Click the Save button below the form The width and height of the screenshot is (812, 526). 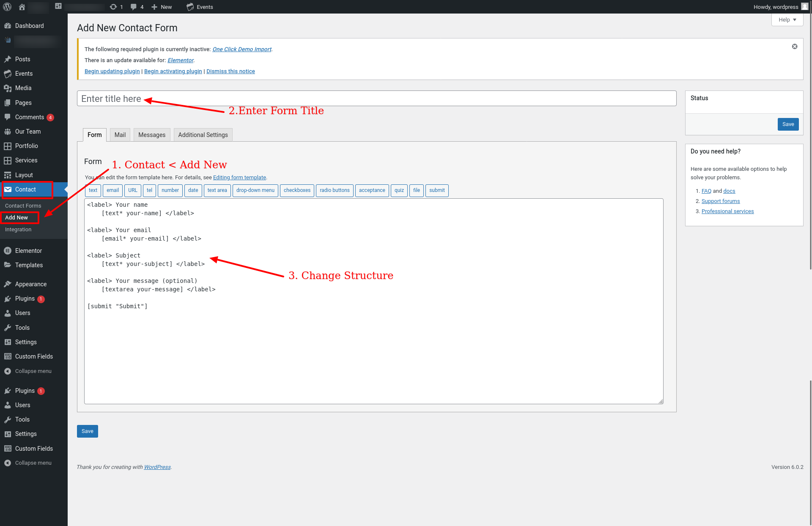[88, 431]
